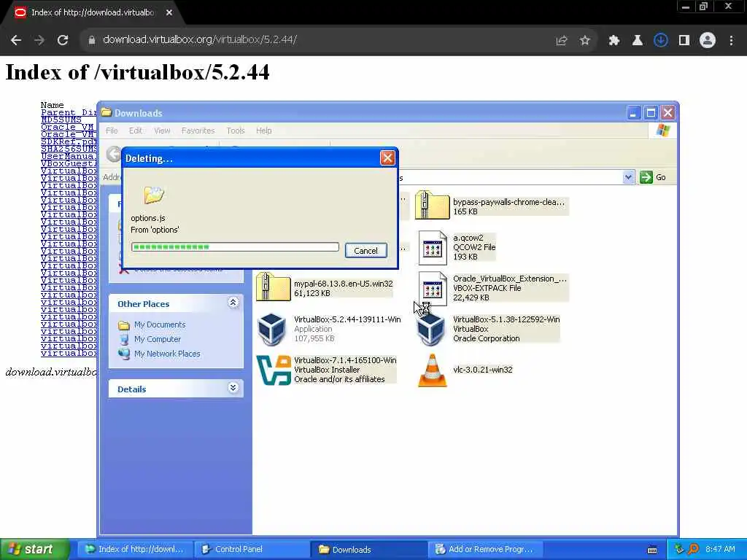Open the Chrome three-dot menu

coord(731,41)
